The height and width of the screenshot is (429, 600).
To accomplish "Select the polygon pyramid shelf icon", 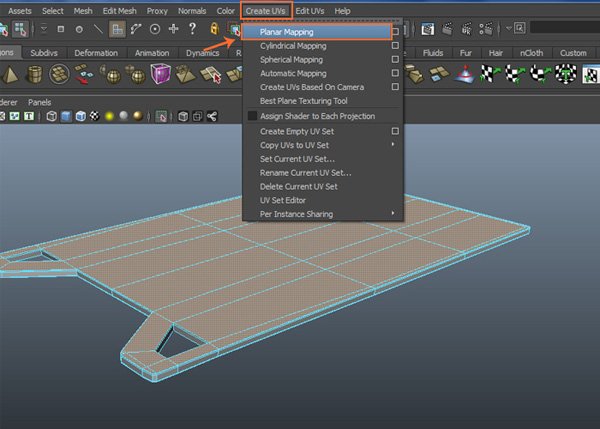I will click(10, 74).
